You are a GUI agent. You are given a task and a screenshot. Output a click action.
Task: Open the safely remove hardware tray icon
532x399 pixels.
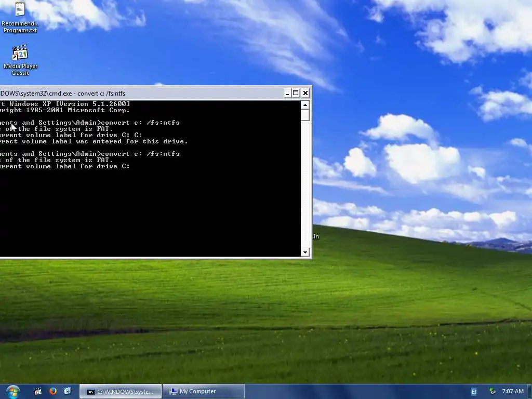pos(493,392)
